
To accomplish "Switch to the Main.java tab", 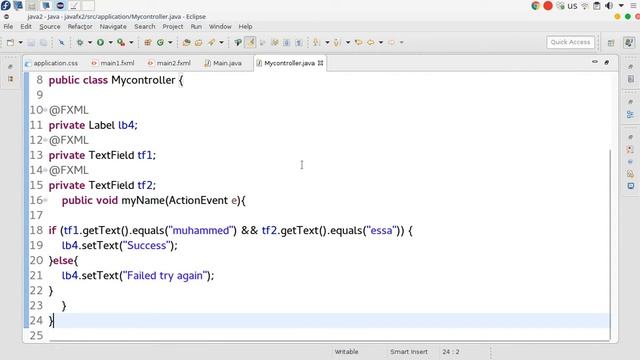I will coord(223,63).
